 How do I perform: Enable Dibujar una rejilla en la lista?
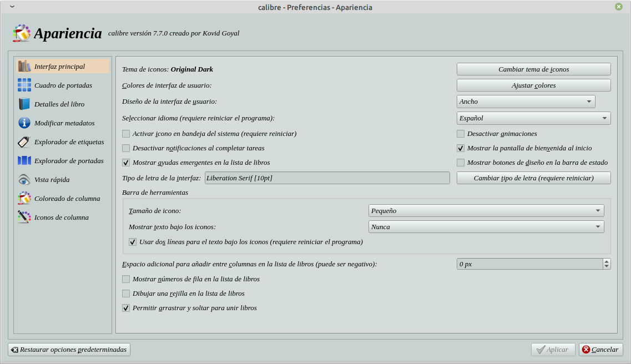(x=126, y=294)
